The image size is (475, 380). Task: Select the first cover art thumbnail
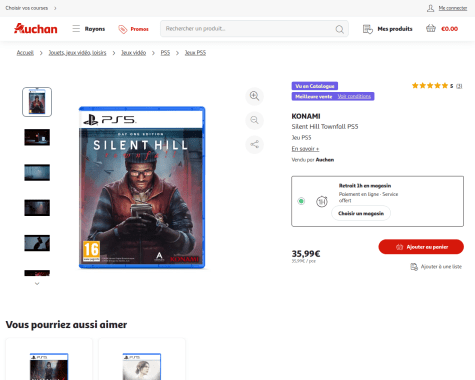coord(37,102)
